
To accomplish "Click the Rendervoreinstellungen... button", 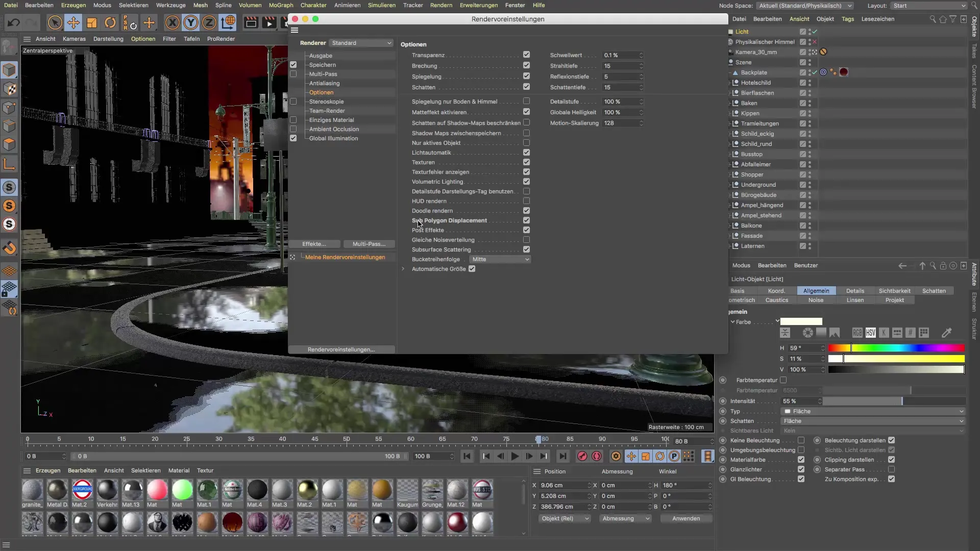I will [x=341, y=349].
